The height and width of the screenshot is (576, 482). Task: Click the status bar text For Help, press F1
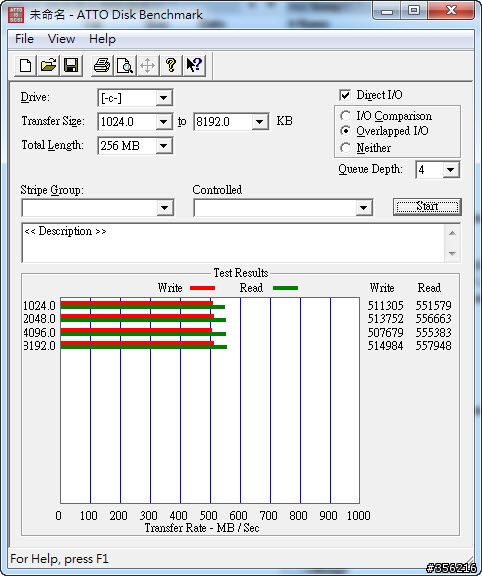pos(59,559)
